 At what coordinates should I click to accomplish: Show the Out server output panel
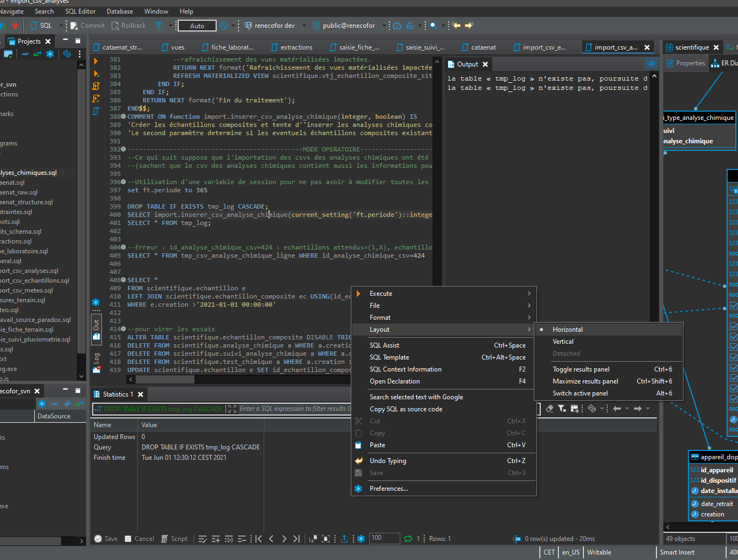[96, 329]
